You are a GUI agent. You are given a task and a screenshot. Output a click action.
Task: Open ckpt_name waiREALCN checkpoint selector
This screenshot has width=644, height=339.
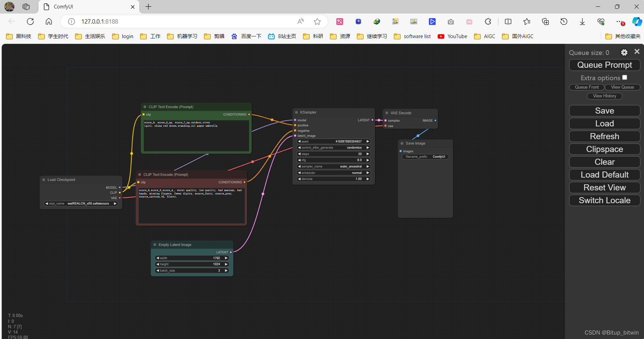pos(81,204)
